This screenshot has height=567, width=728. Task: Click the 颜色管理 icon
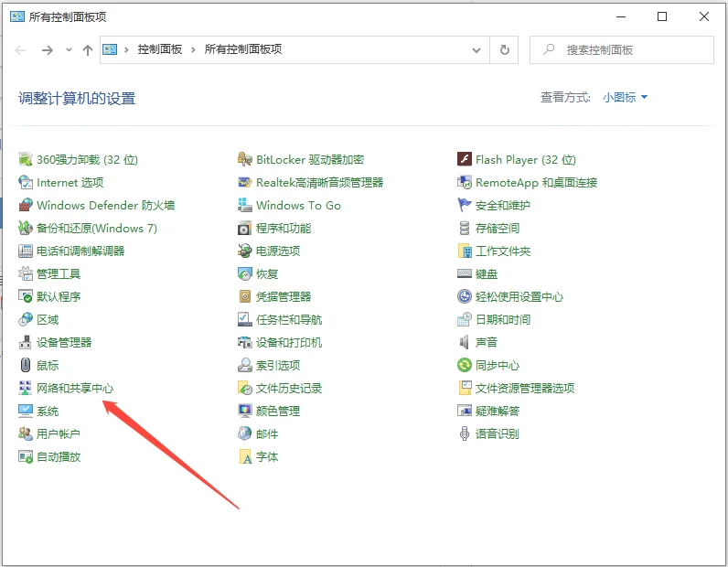pyautogui.click(x=245, y=411)
